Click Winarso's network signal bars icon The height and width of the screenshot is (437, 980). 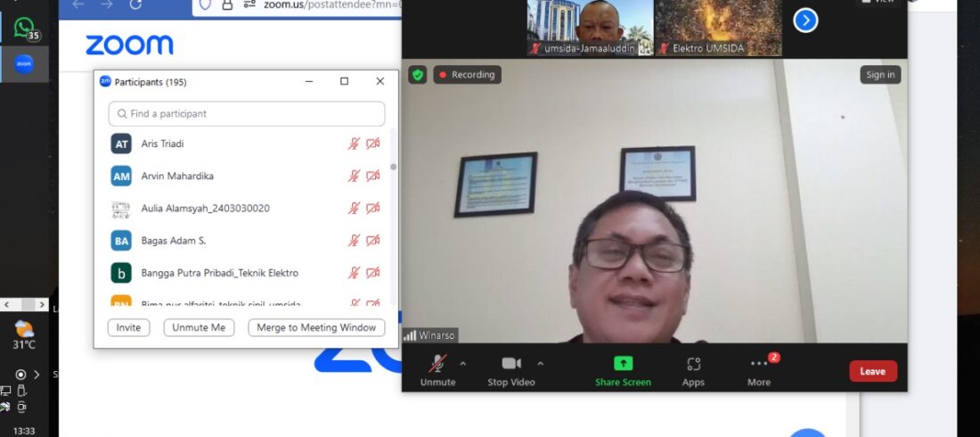[410, 335]
